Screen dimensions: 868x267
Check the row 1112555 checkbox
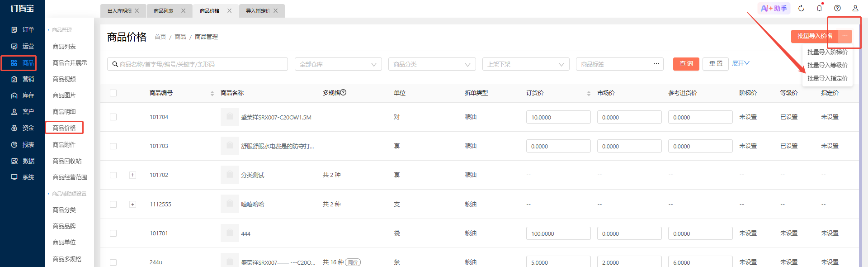click(x=113, y=204)
